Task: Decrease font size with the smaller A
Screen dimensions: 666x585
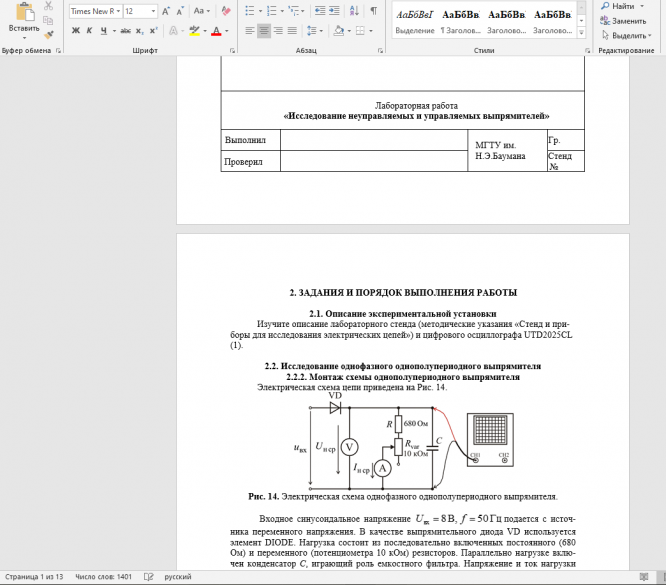Action: pos(180,11)
